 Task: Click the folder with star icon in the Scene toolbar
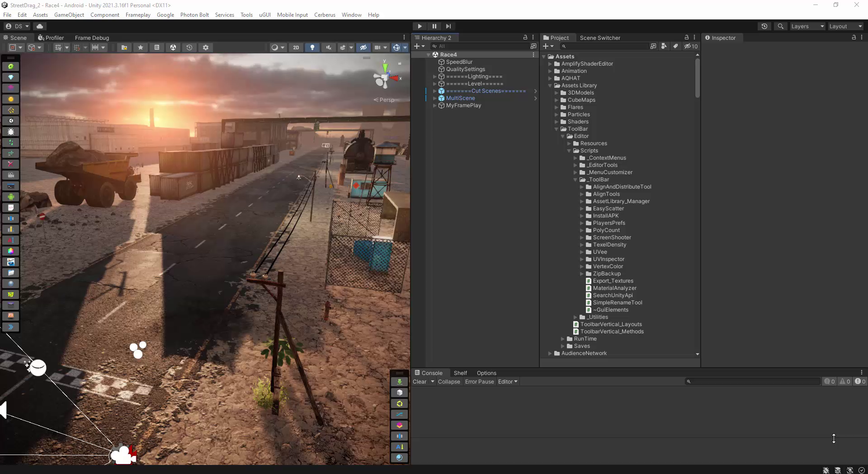click(x=124, y=47)
